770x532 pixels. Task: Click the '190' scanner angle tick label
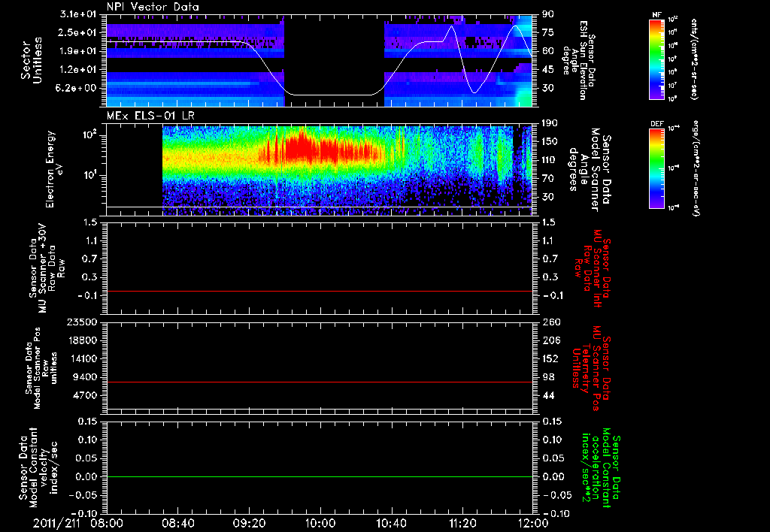(550, 123)
